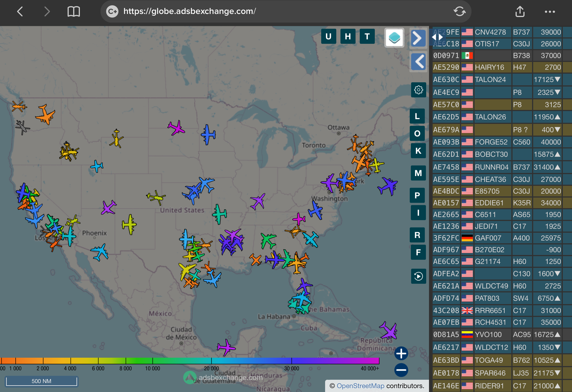Click purple aircraft near República Dominicana
The width and height of the screenshot is (572, 392).
pos(389,330)
